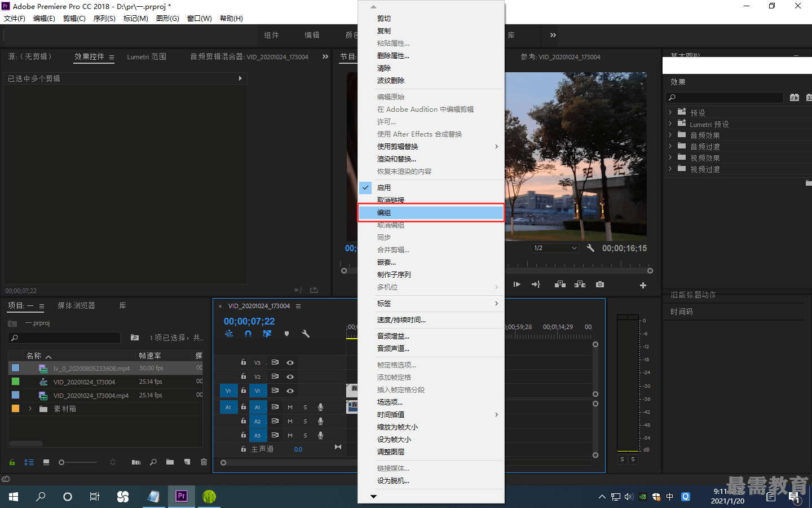
Task: Toggle V2 track output eye
Action: click(x=290, y=376)
